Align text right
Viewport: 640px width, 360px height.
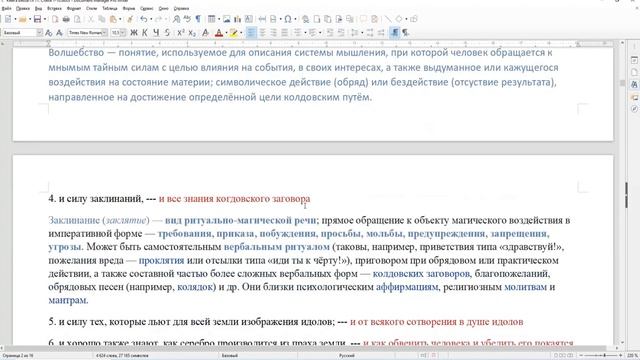(x=273, y=33)
